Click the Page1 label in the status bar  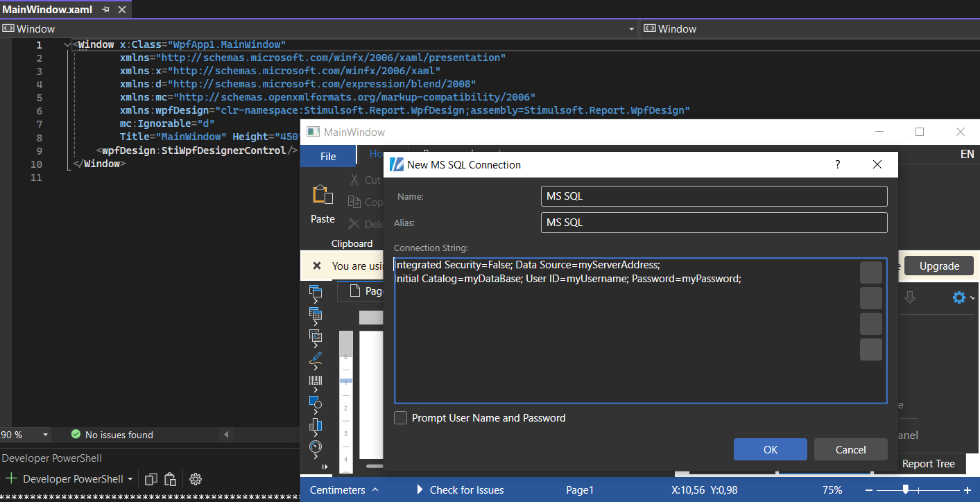point(580,490)
